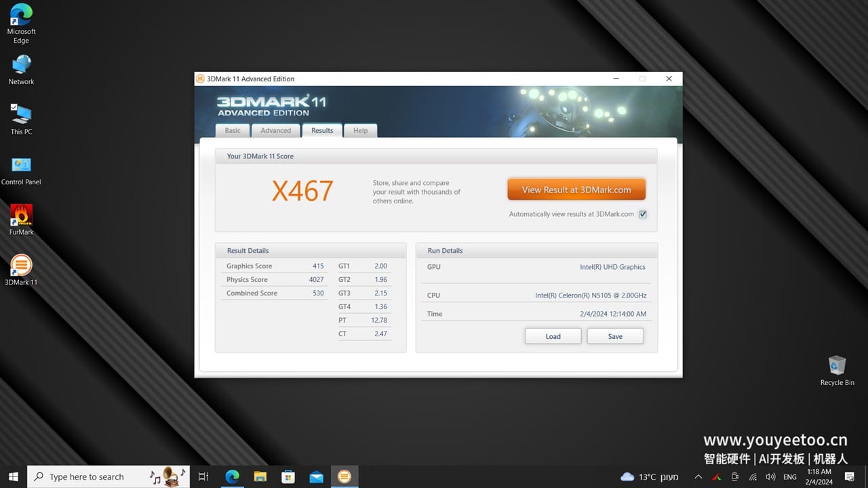The height and width of the screenshot is (488, 868).
Task: Open the Microsoft Store
Action: click(288, 476)
